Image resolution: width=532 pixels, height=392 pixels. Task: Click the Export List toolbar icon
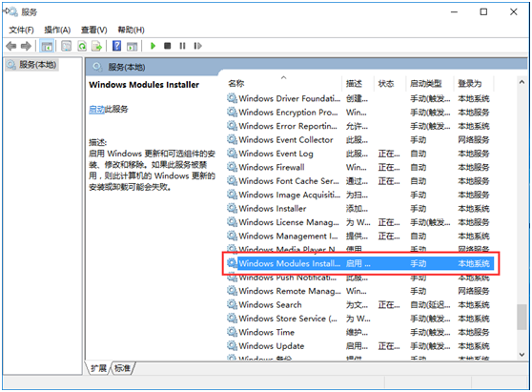pos(96,46)
